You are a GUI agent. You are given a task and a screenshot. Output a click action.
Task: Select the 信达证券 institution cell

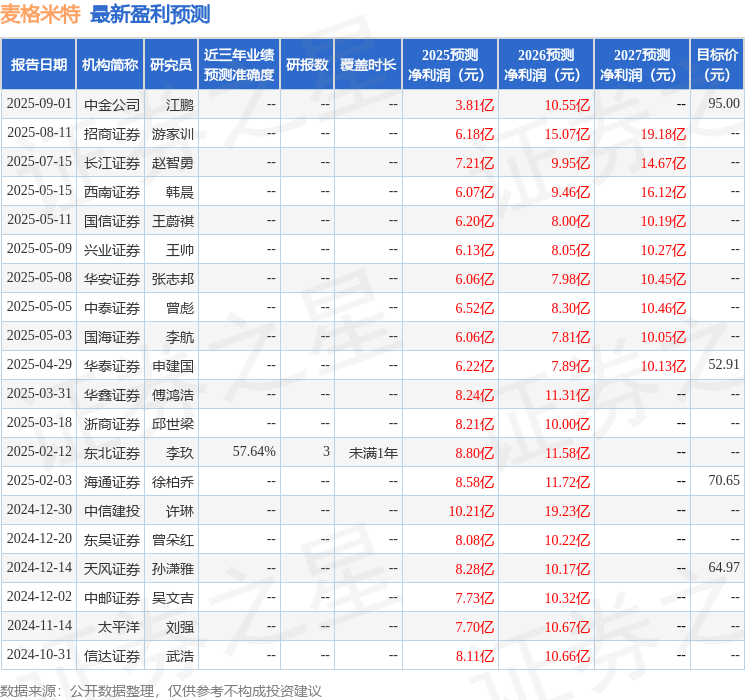pyautogui.click(x=112, y=656)
